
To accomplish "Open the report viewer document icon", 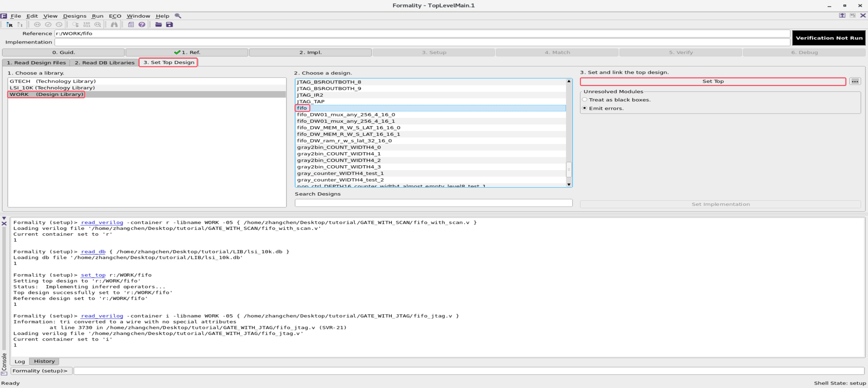I will 131,24.
